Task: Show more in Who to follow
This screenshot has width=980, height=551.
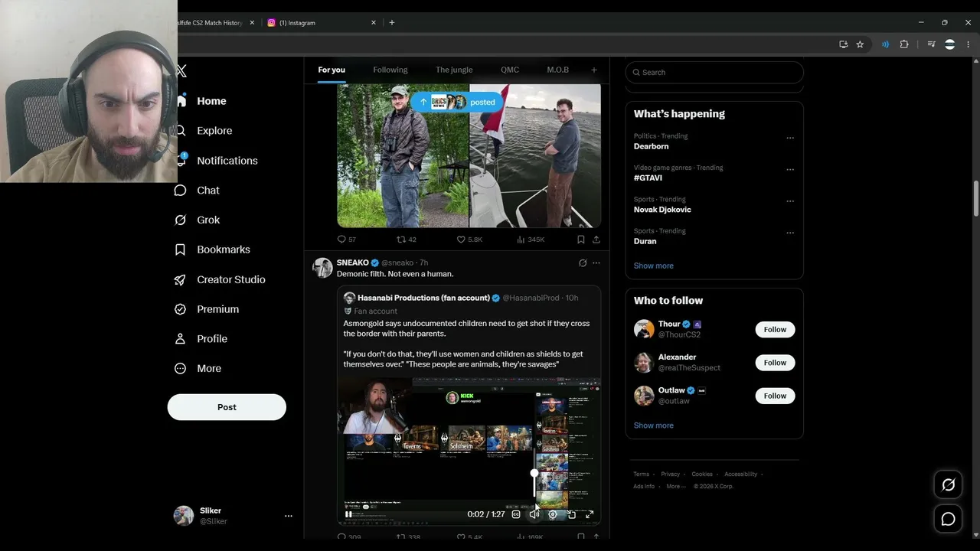Action: tap(654, 425)
